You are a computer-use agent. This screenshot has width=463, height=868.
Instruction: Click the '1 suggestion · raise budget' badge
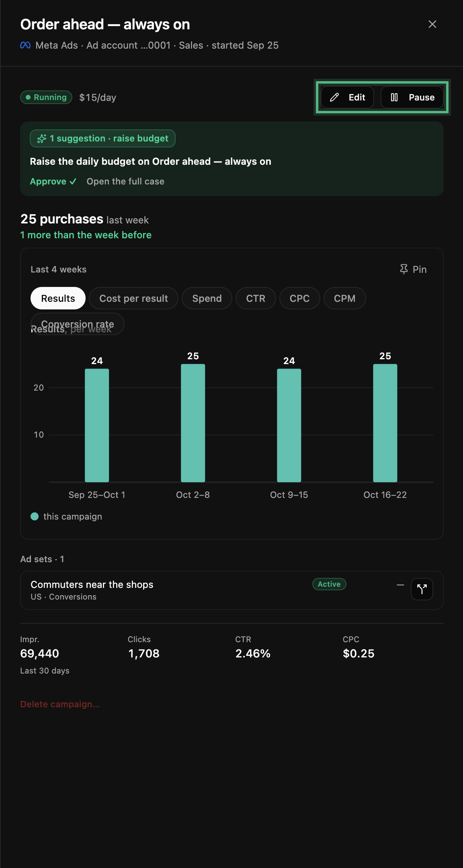click(x=102, y=139)
